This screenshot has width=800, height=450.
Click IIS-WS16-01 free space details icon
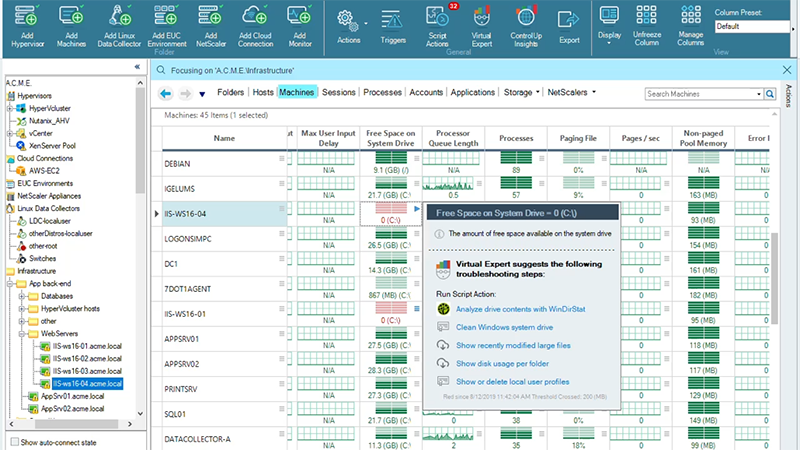(417, 308)
